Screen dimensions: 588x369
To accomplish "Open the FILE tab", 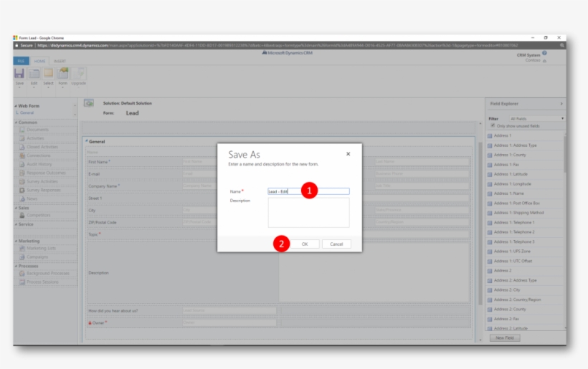I will 21,61.
